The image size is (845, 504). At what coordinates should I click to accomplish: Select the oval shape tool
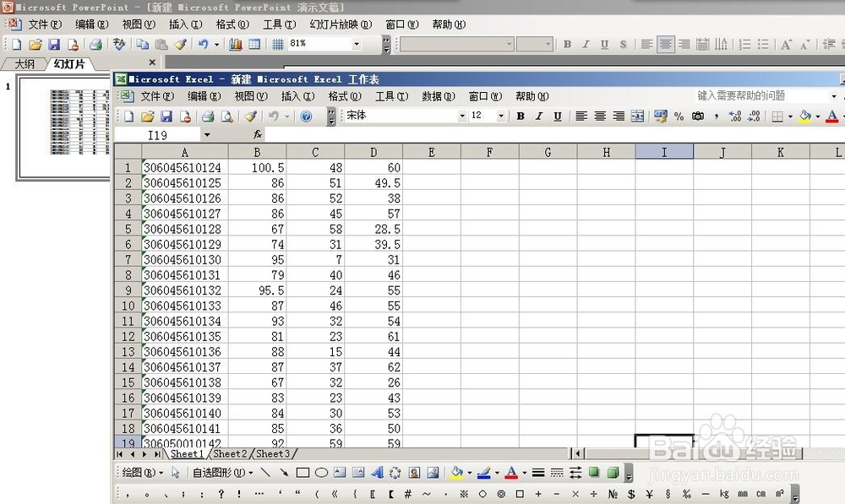pos(321,473)
